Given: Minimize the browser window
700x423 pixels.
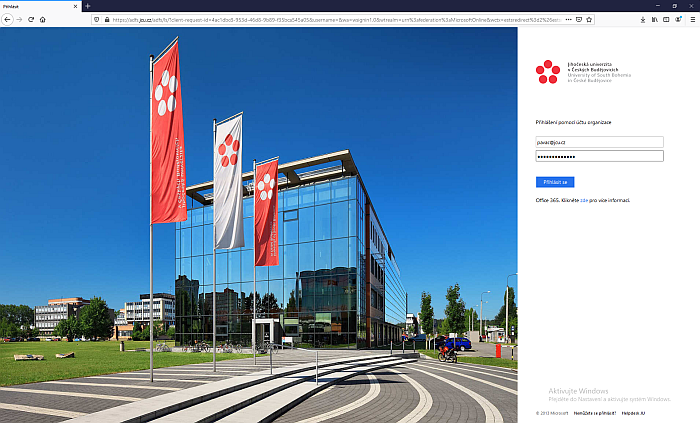Looking at the screenshot, I should point(658,6).
